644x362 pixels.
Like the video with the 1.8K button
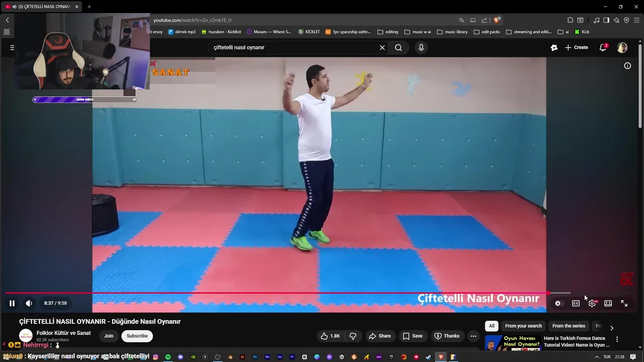(x=330, y=336)
